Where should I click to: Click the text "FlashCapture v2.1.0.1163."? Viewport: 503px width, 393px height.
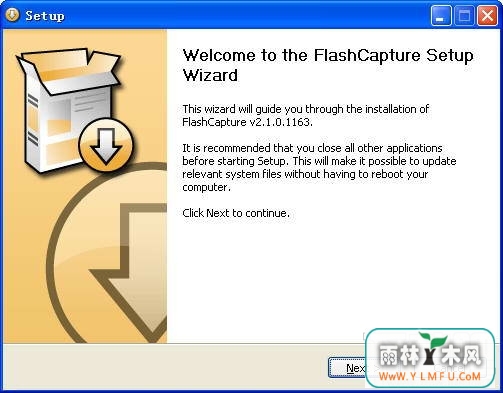pos(247,122)
